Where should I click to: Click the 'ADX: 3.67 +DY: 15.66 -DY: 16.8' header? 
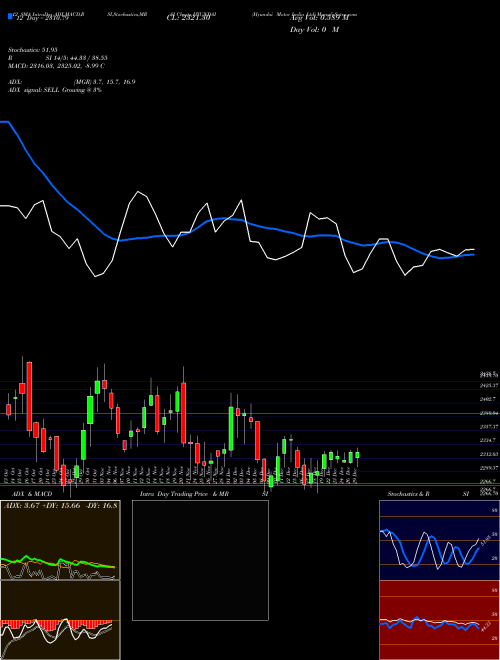pyautogui.click(x=61, y=506)
